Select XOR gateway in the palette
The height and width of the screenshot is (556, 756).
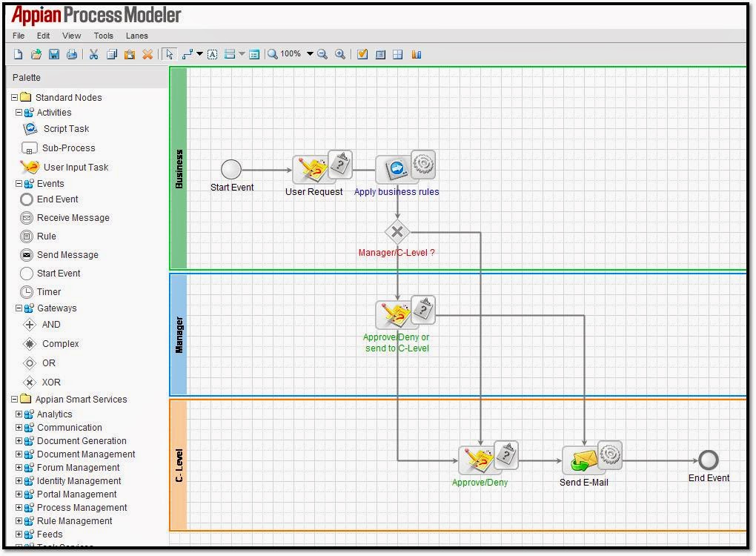point(42,383)
